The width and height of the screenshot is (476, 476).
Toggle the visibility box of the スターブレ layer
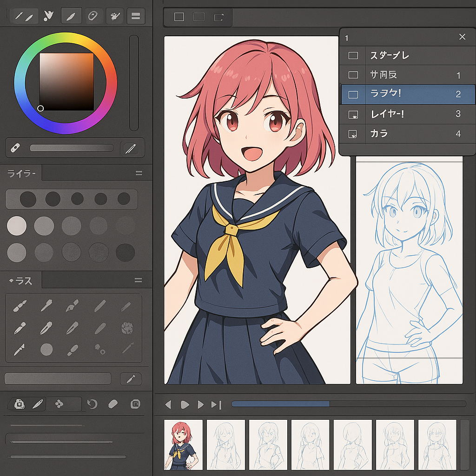point(353,56)
